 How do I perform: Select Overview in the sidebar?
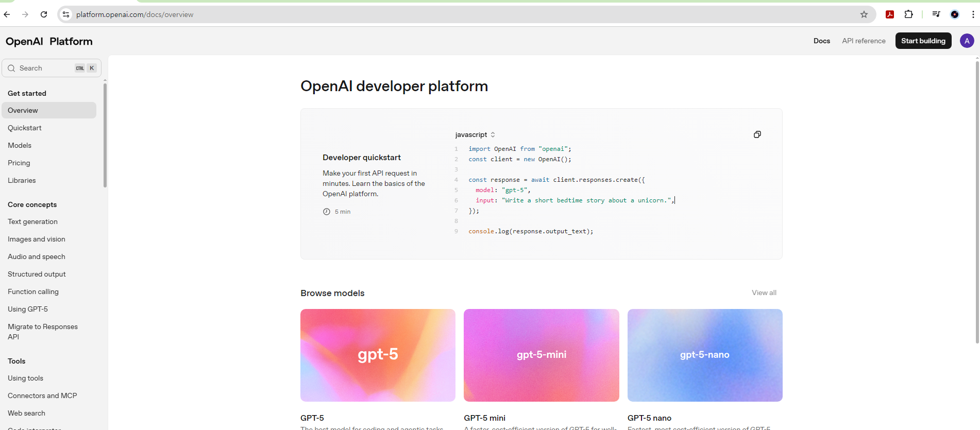[49, 110]
